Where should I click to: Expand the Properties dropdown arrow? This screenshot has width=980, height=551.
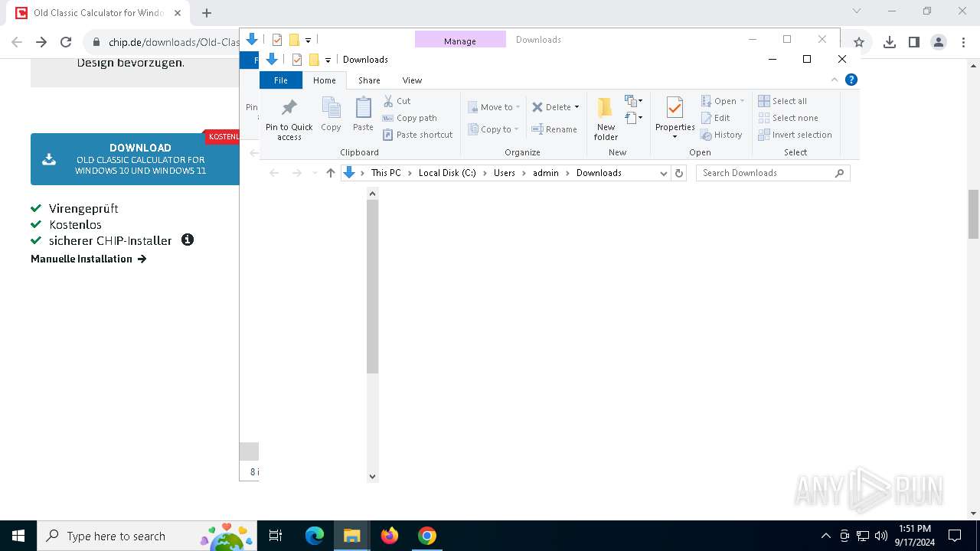pos(675,137)
